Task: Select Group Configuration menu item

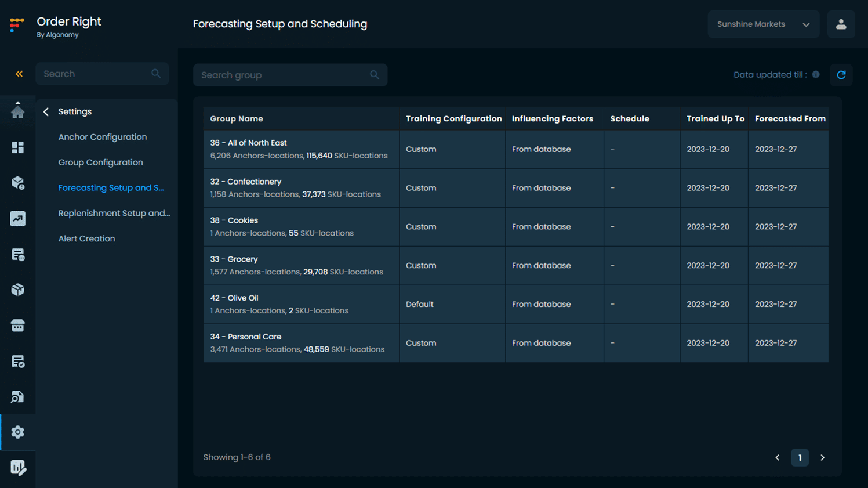Action: (x=100, y=162)
